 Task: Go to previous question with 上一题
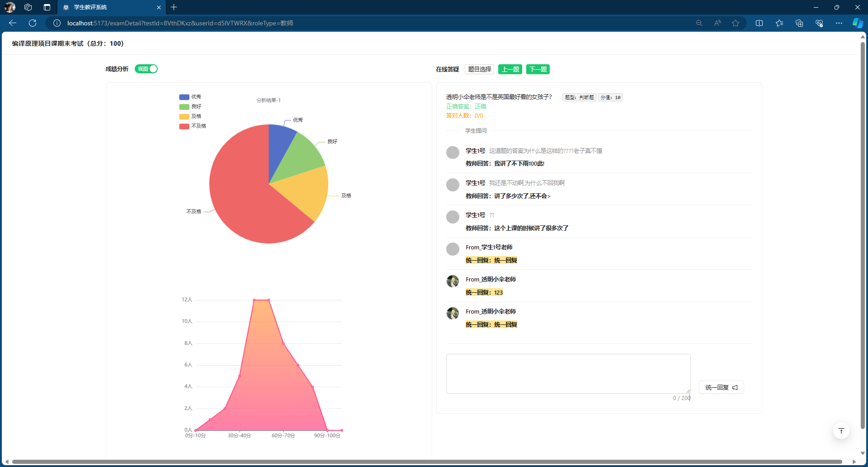(x=510, y=69)
